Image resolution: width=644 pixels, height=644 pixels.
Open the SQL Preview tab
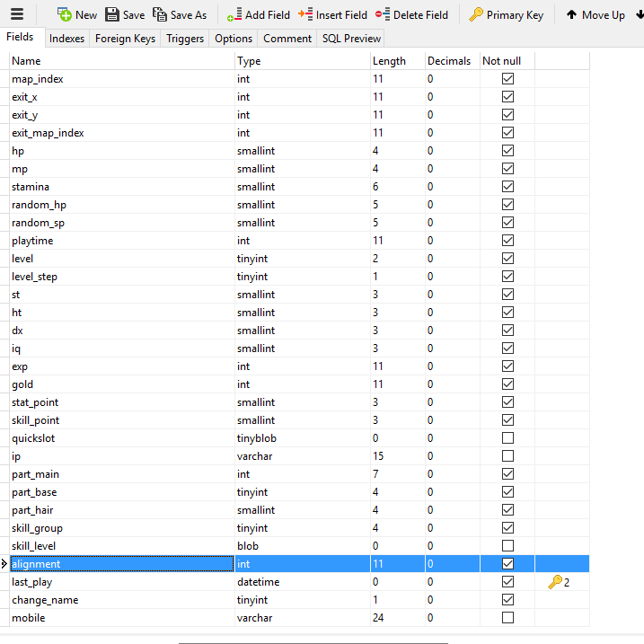pos(351,39)
